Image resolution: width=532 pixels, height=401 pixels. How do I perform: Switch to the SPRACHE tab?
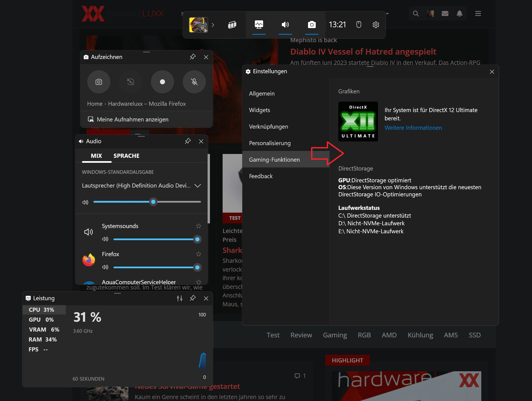[126, 156]
